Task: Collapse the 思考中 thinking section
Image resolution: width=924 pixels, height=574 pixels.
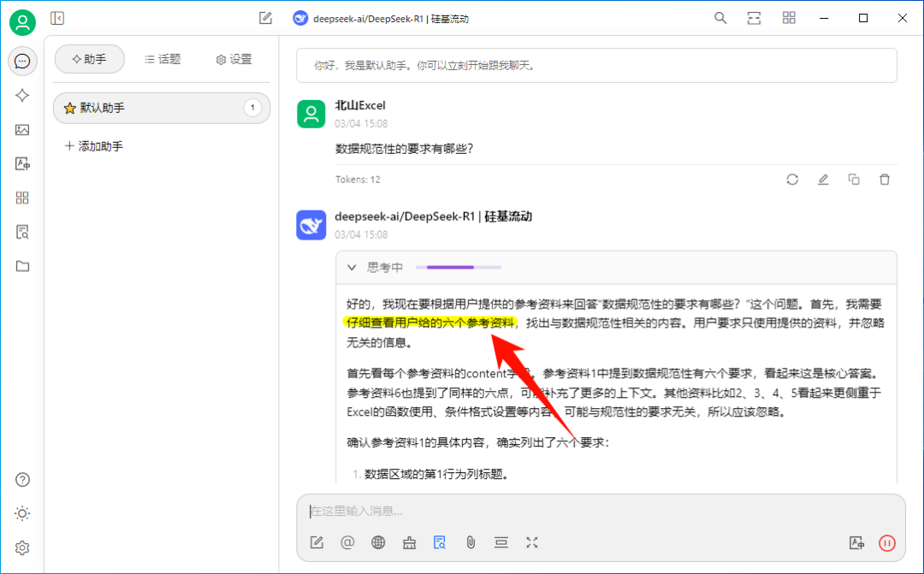Action: click(x=352, y=268)
